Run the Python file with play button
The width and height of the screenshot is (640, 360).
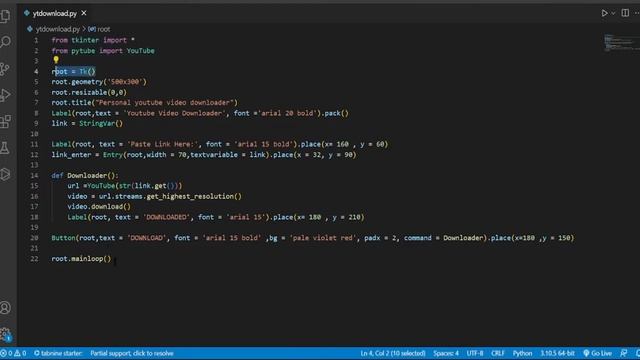tap(604, 13)
